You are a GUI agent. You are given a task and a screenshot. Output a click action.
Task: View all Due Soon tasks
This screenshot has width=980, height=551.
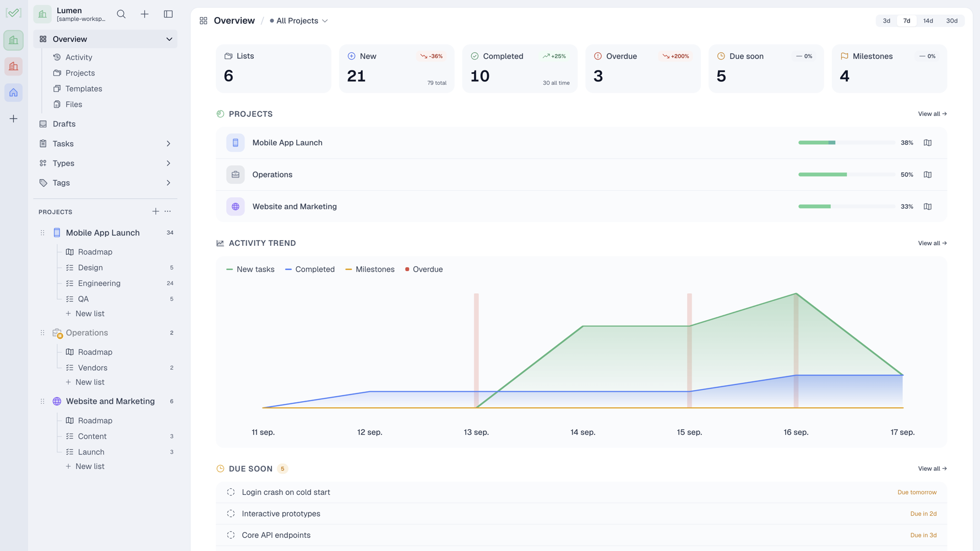[x=933, y=469]
